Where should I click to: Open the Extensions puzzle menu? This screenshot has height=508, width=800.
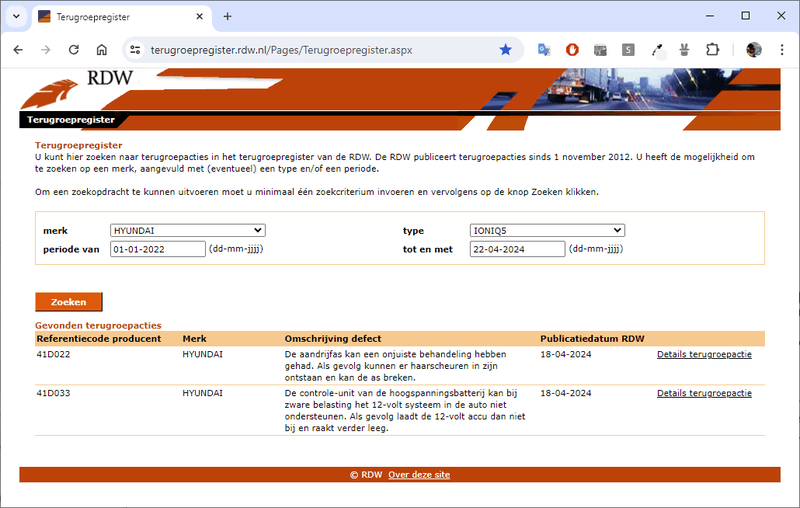click(712, 49)
